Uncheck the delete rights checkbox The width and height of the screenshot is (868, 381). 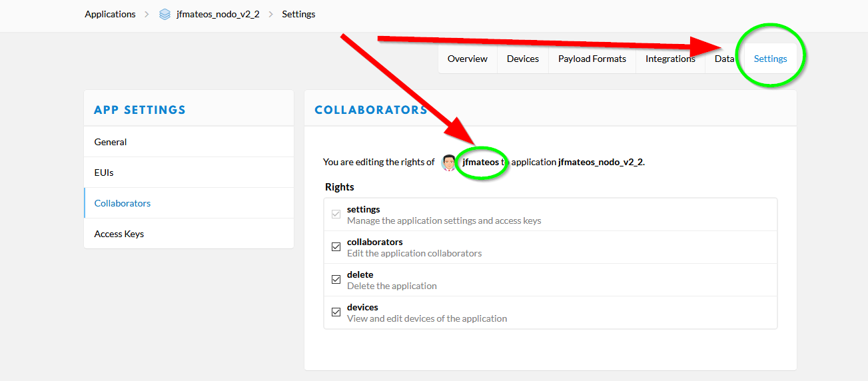pyautogui.click(x=336, y=280)
